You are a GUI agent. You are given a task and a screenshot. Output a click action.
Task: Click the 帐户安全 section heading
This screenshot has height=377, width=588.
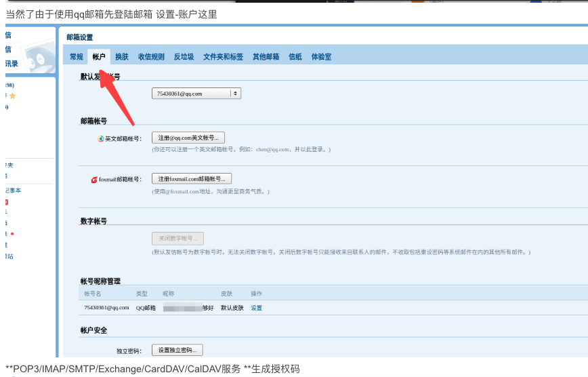click(93, 330)
